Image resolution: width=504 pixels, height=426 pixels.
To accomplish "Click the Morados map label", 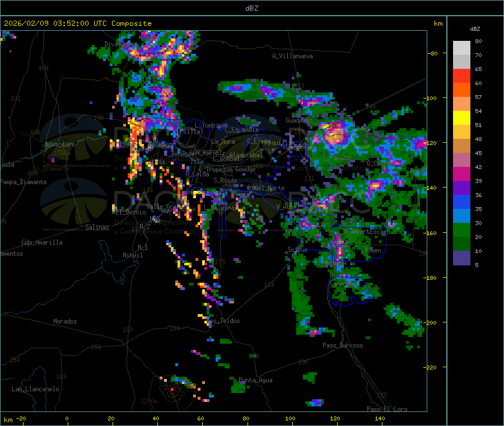I will (x=65, y=321).
